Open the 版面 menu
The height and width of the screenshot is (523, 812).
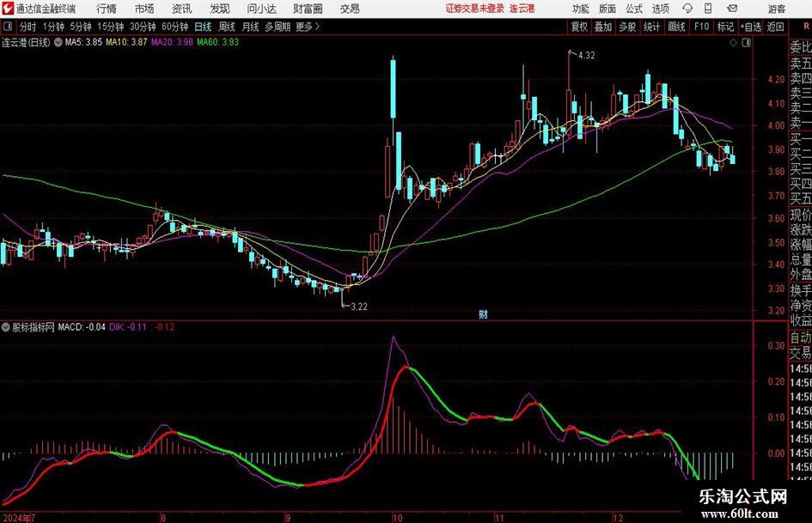607,9
